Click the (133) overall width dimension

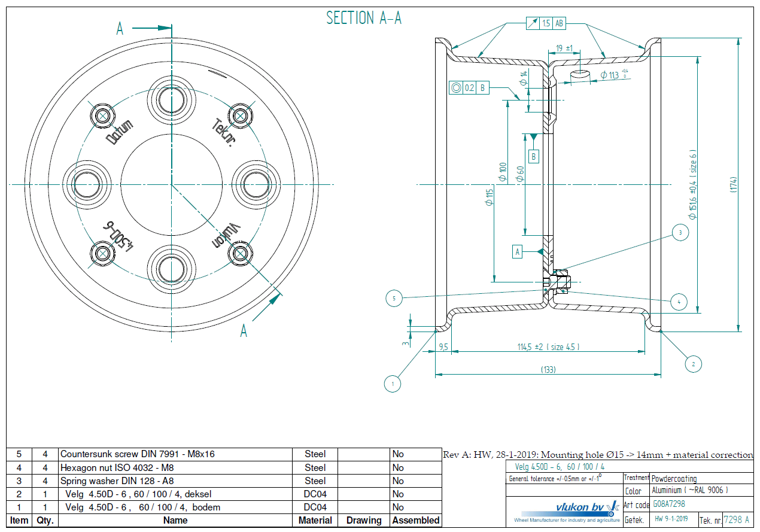(547, 369)
